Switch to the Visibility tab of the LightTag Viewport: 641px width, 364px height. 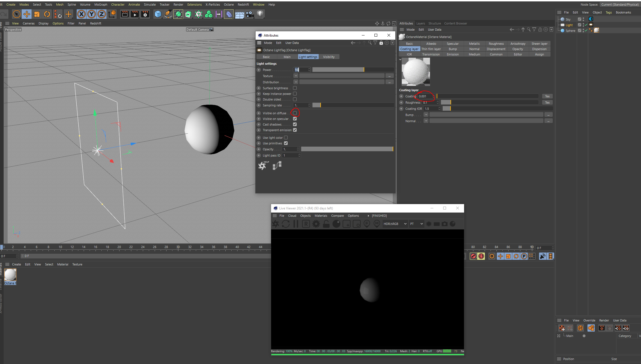(329, 57)
